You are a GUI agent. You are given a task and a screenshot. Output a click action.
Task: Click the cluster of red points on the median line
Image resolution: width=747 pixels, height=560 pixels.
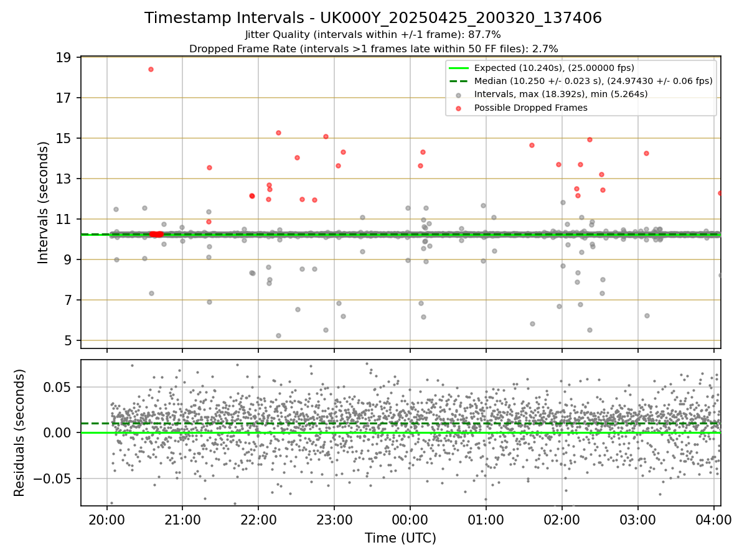pos(156,234)
